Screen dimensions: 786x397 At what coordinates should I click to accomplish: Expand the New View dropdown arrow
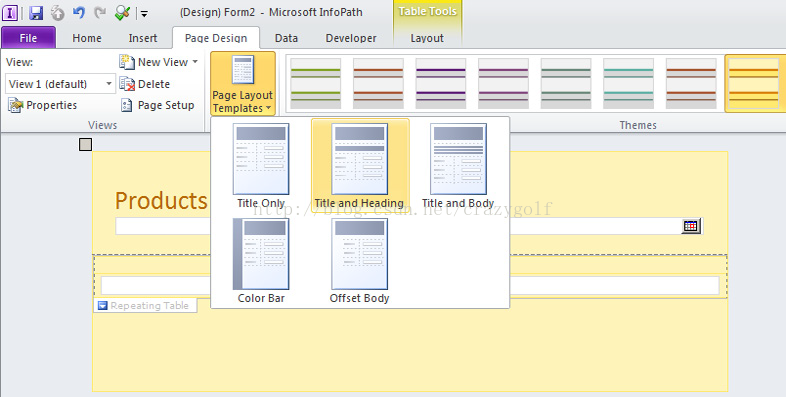point(195,62)
